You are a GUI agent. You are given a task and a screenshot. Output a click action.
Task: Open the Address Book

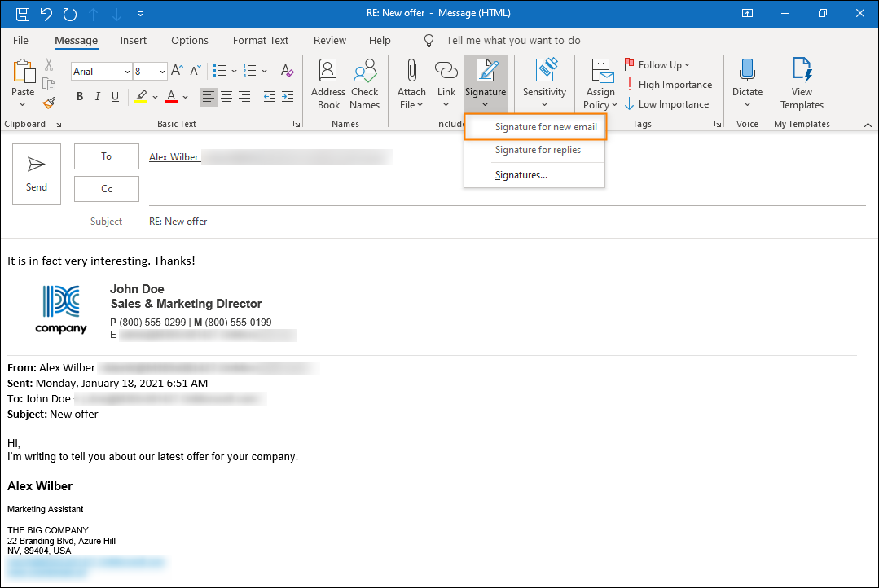coord(327,81)
